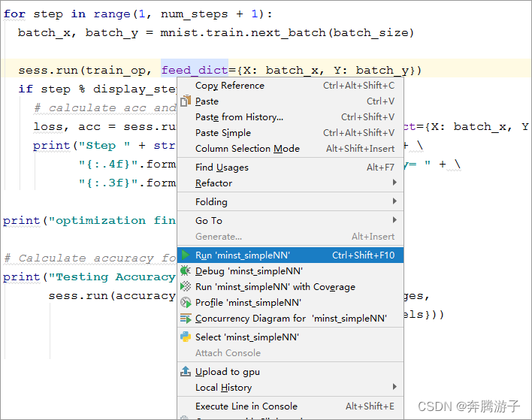Expand the Folding submenu arrow

pyautogui.click(x=394, y=201)
